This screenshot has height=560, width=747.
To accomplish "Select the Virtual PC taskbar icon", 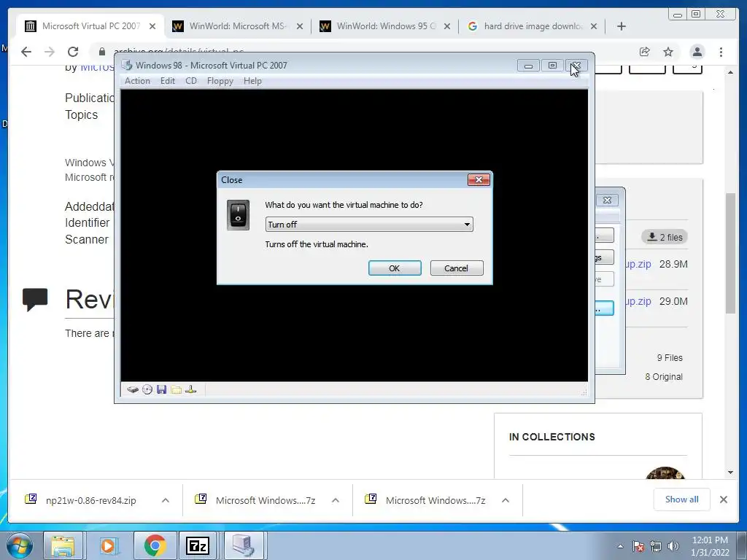I will pos(244,545).
